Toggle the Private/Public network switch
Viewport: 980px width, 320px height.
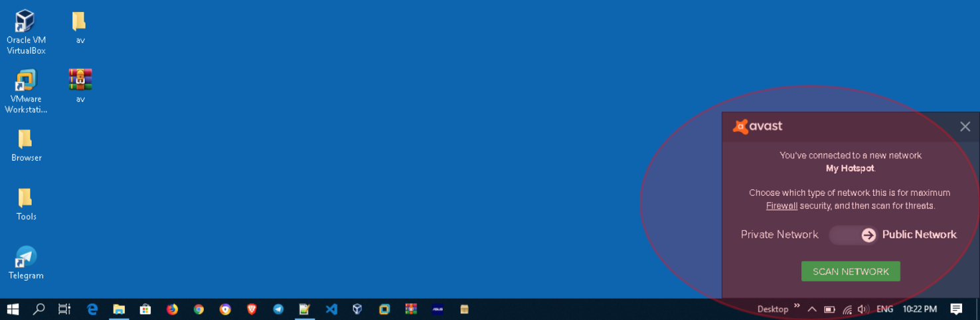point(853,235)
